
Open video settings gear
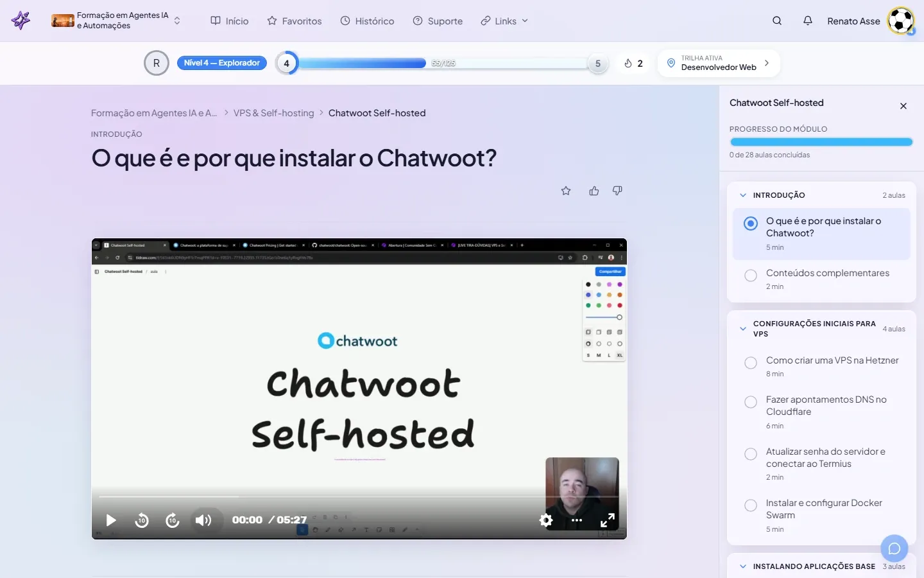click(546, 520)
